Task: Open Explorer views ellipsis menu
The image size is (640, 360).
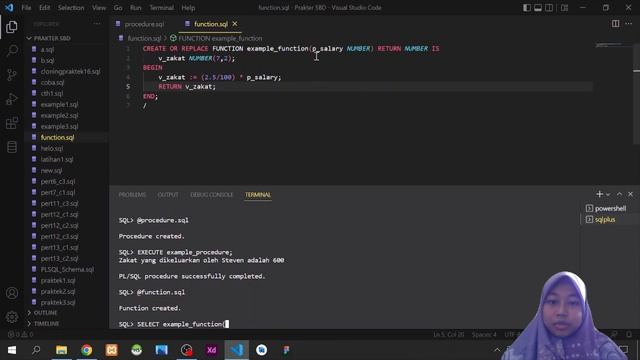Action: click(97, 24)
